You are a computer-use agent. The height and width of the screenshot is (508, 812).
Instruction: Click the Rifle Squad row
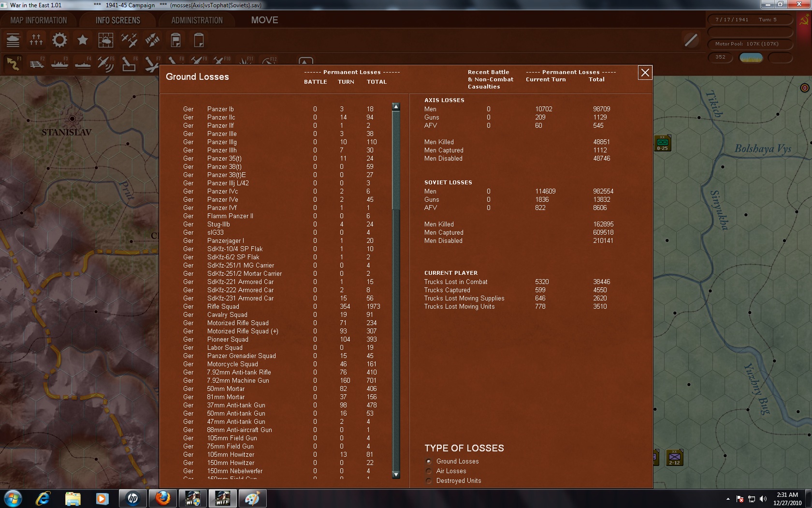[x=282, y=307]
